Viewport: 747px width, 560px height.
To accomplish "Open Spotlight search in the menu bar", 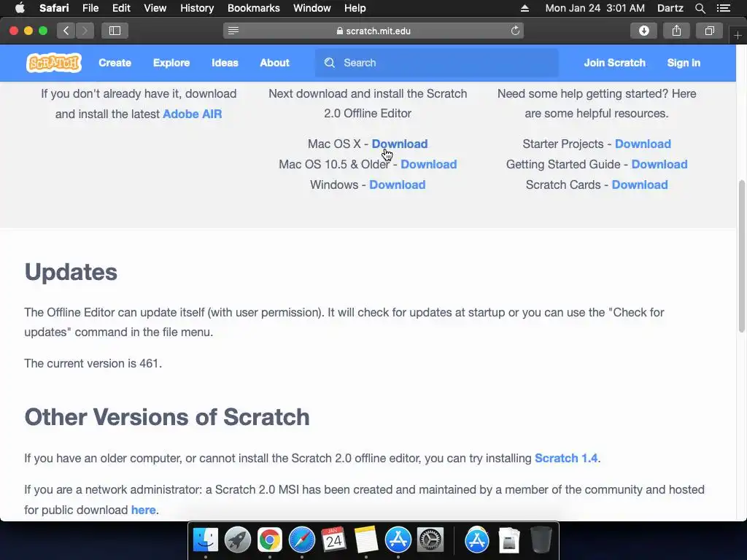I will [x=700, y=8].
